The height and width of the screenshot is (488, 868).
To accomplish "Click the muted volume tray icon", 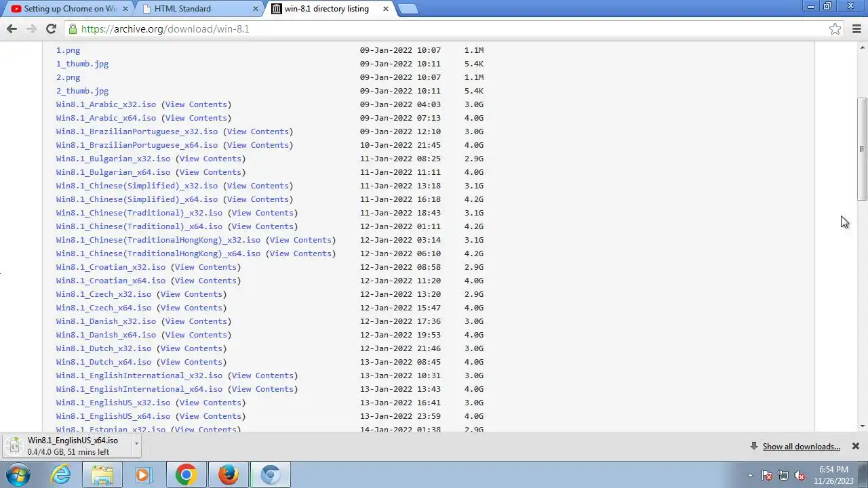I will [x=800, y=475].
